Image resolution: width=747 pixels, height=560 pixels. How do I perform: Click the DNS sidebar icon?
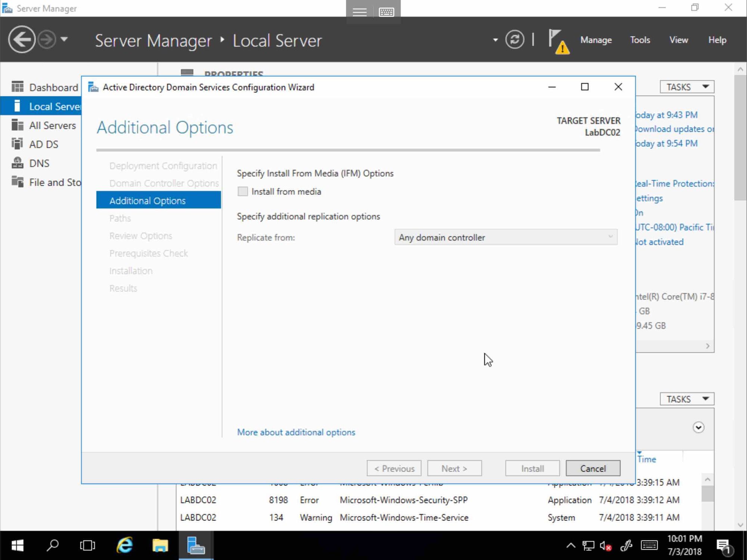point(17,163)
